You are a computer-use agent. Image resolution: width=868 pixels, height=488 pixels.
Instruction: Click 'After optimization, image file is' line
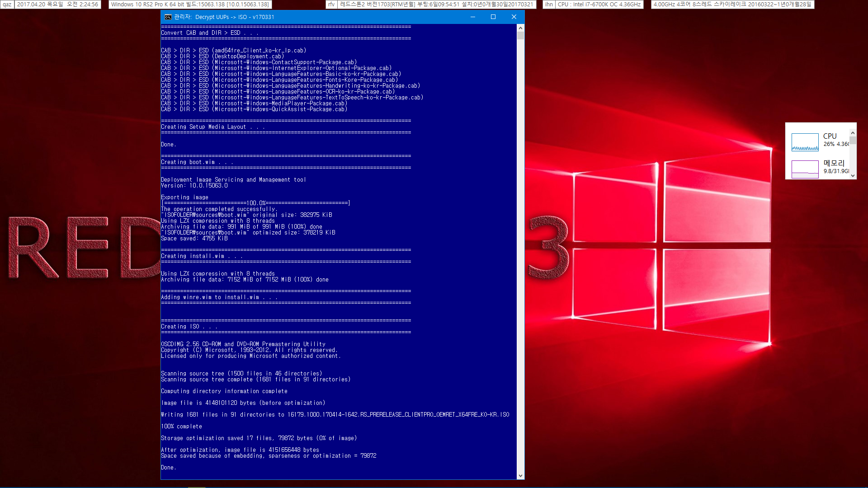(240, 450)
